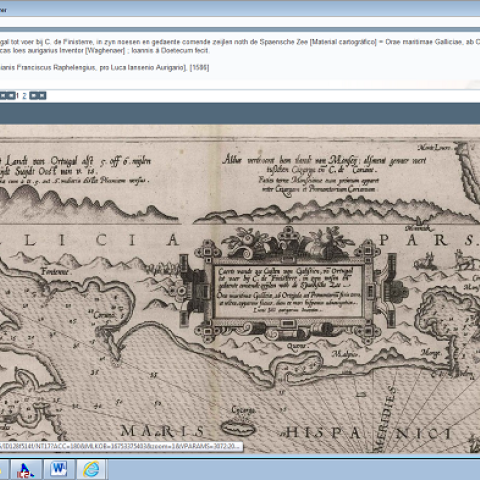Image resolution: width=480 pixels, height=480 pixels.
Task: Open Microsoft Word from the taskbar
Action: click(x=58, y=469)
